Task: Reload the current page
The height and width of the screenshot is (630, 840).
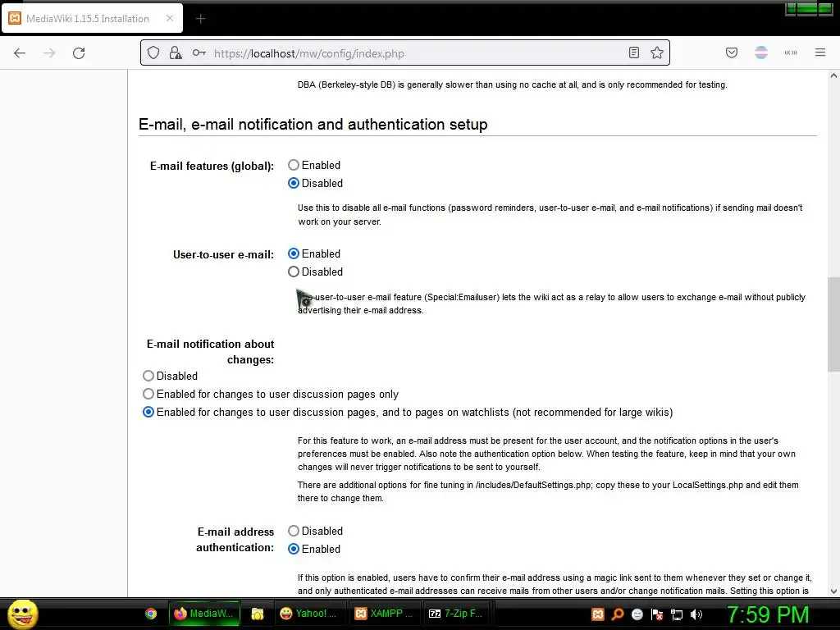Action: coord(79,53)
